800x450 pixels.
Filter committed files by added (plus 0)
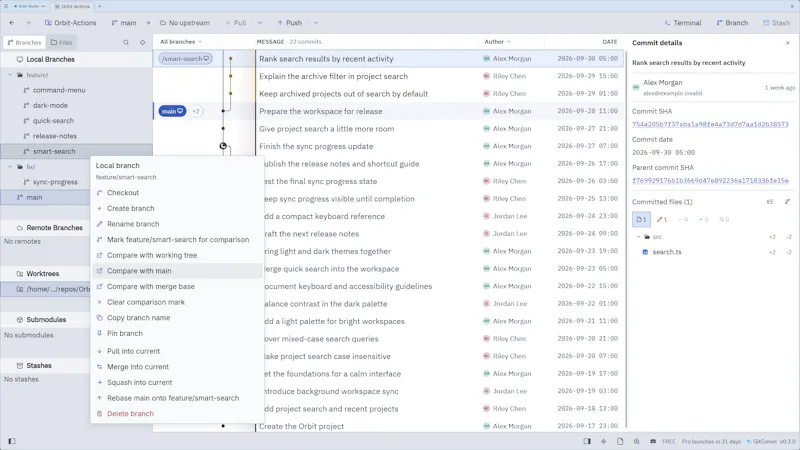703,219
